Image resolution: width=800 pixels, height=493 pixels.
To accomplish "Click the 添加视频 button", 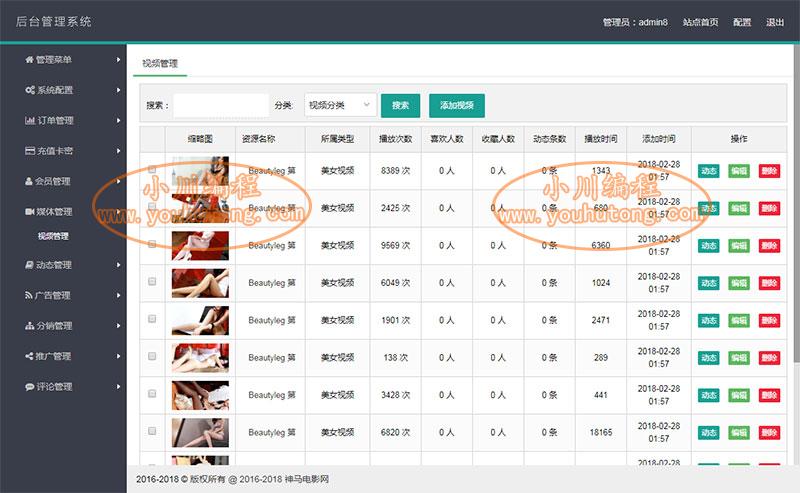I will pos(457,105).
